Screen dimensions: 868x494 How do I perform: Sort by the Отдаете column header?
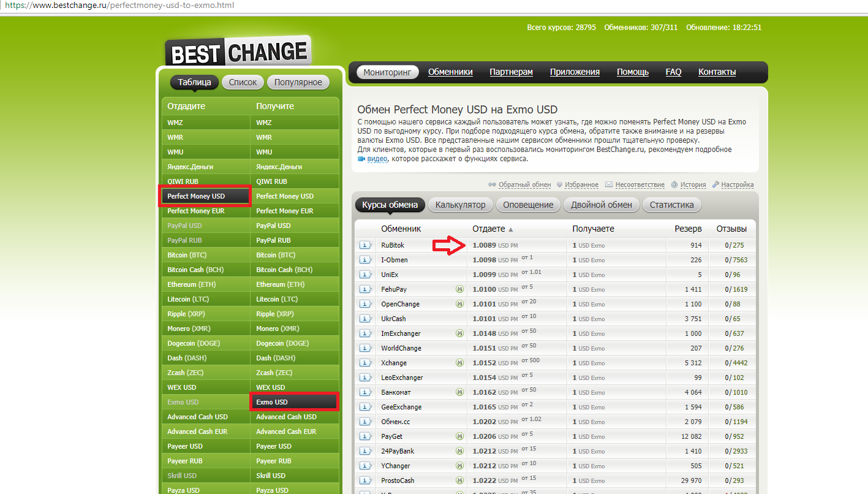pyautogui.click(x=492, y=229)
